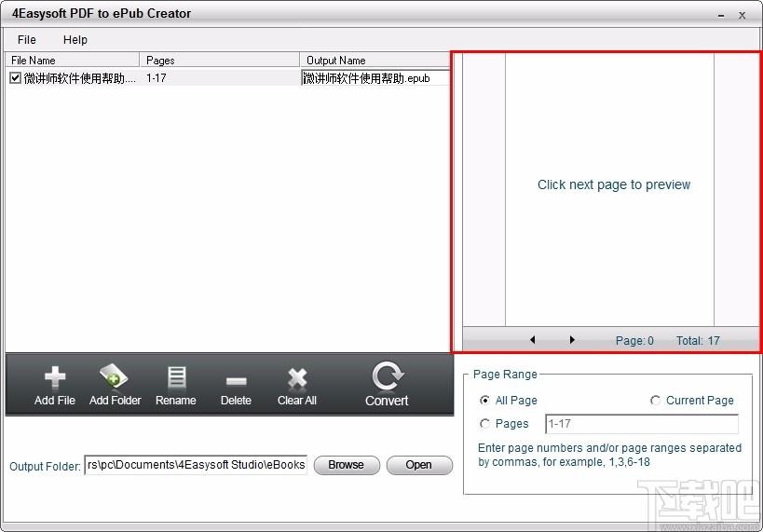The height and width of the screenshot is (532, 763).
Task: Click the Pages range input field
Action: click(x=642, y=424)
